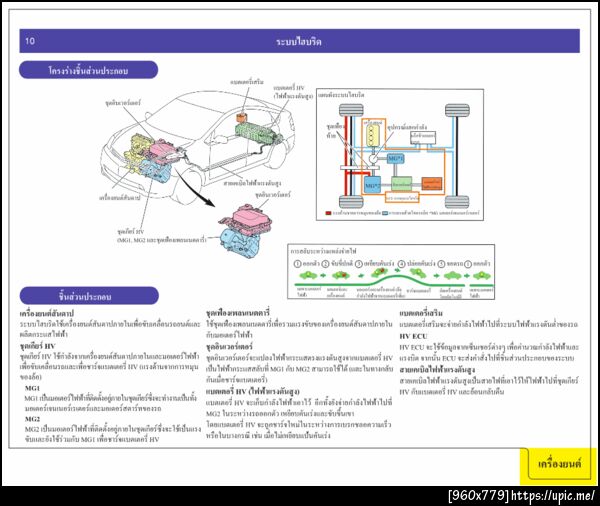Click the แบตเตอรี่ HV (ไฟฟ้าแรงดันสูง) heading

[x=253, y=391]
